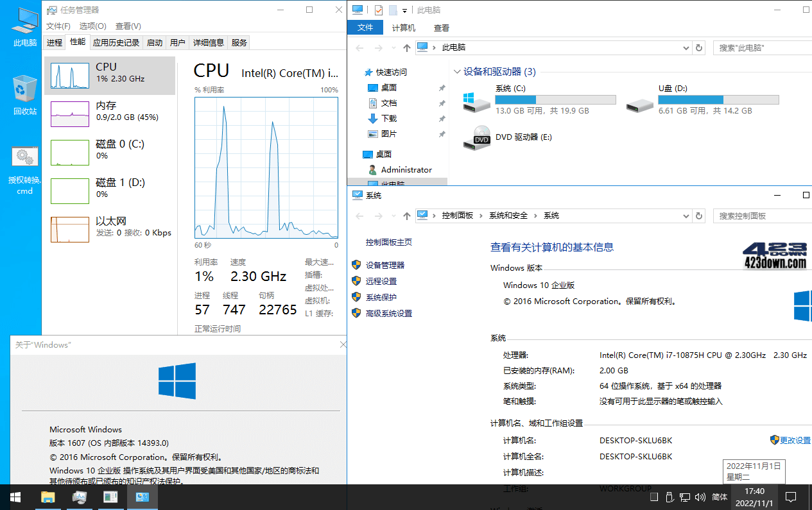The width and height of the screenshot is (812, 510).
Task: Switch to 进程 tab in Task Manager
Action: pos(55,42)
